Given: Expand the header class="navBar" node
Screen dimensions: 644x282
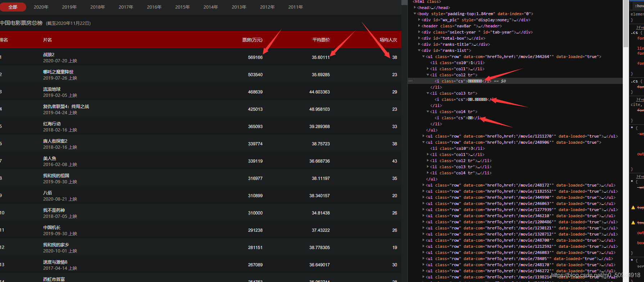Looking at the screenshot, I should pos(419,26).
